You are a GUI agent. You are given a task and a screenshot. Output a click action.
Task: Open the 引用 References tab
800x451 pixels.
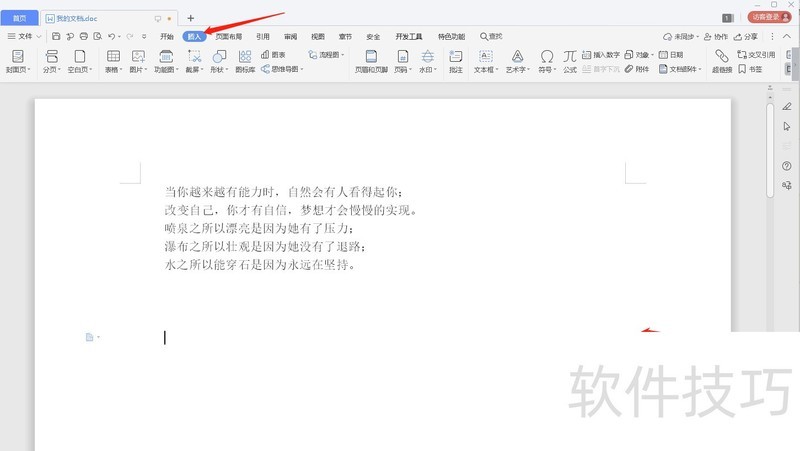tap(263, 36)
